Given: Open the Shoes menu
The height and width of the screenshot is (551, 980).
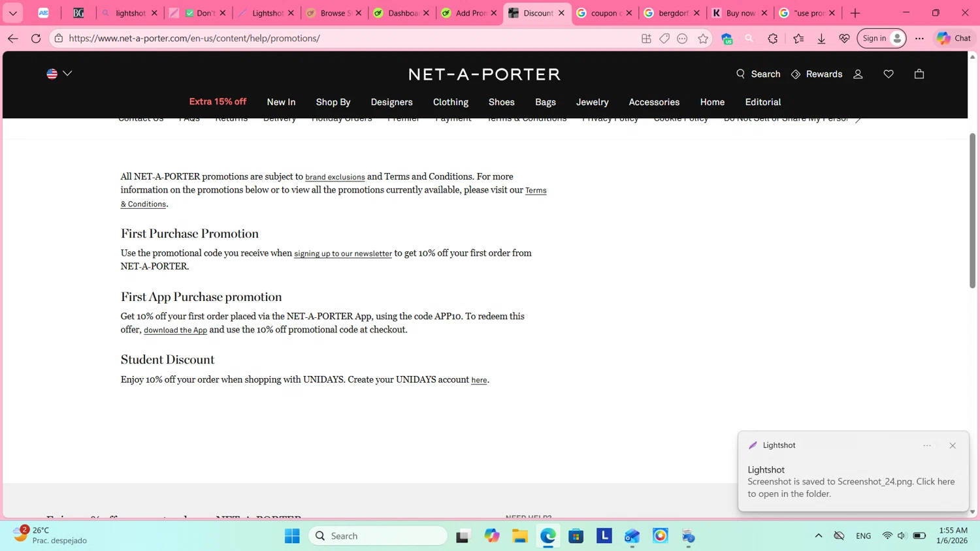Looking at the screenshot, I should click(502, 102).
